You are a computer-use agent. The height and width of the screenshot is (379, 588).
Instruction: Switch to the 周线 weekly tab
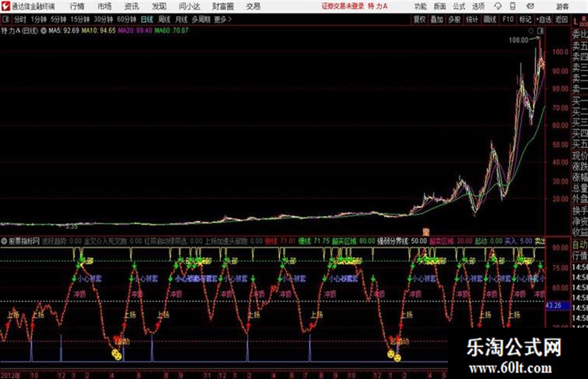point(164,19)
